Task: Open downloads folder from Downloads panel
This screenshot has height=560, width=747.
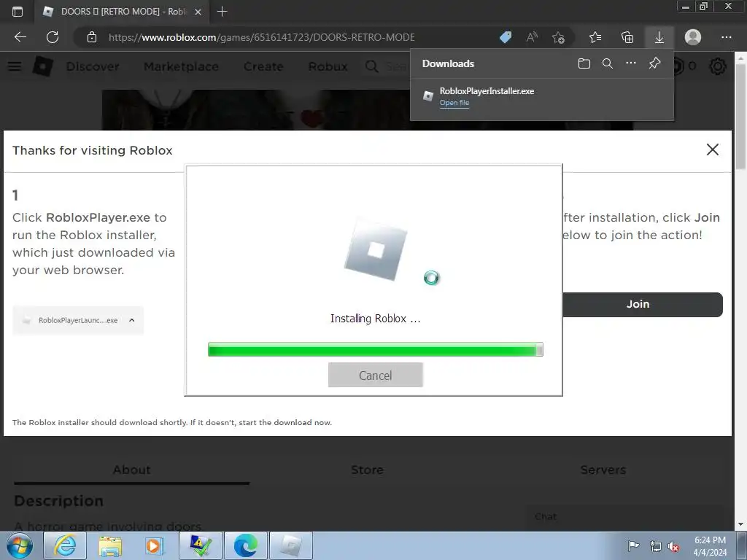Action: pyautogui.click(x=584, y=63)
